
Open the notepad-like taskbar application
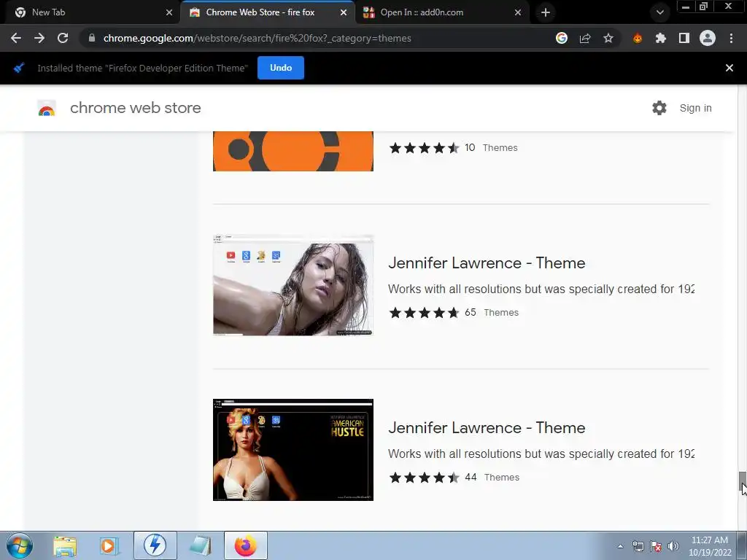pyautogui.click(x=201, y=545)
